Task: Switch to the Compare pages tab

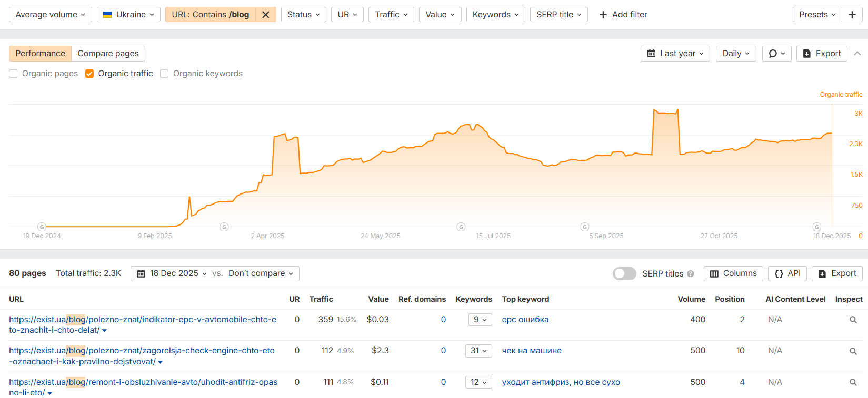Action: [x=108, y=54]
